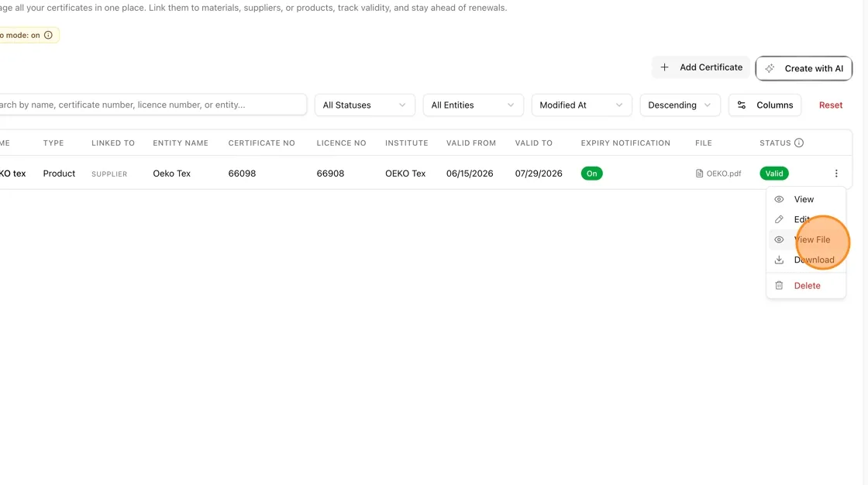Select View File menu entry
The image size is (868, 485).
[806, 239]
